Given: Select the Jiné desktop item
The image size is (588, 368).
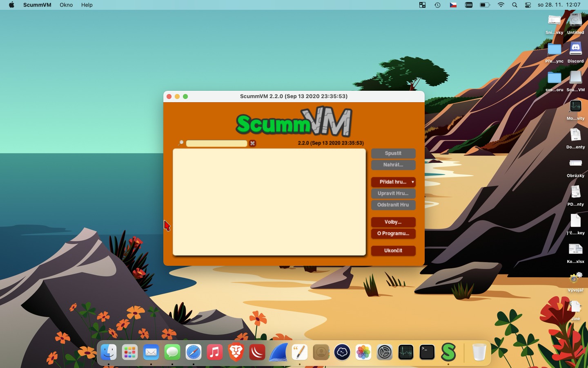Looking at the screenshot, I should [576, 310].
